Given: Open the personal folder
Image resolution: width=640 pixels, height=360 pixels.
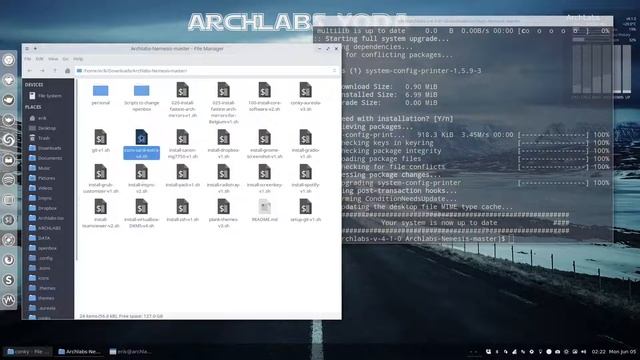Looking at the screenshot, I should pos(100,94).
